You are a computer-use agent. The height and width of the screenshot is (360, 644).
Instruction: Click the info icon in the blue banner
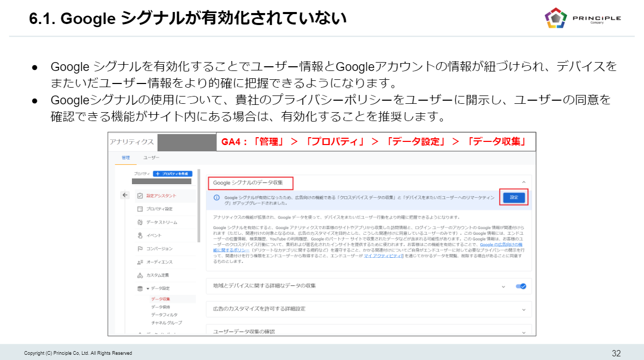coord(216,198)
